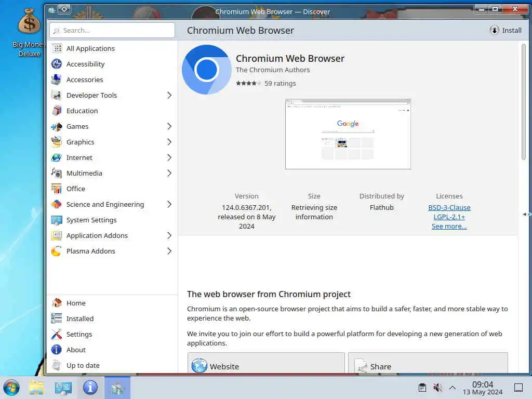The height and width of the screenshot is (399, 532).
Task: Open the Chromium screenshot thumbnail
Action: (x=348, y=134)
